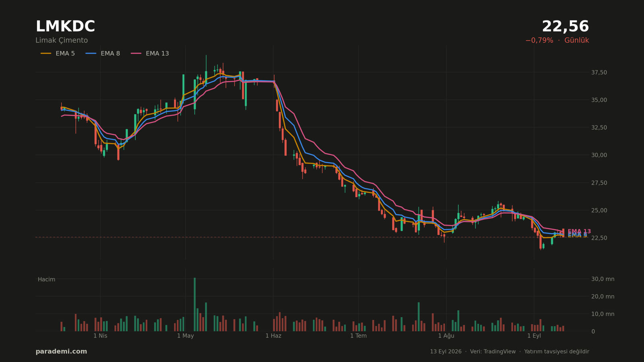This screenshot has height=362, width=644.
Task: Click the 35,00 price axis label
Action: pyautogui.click(x=599, y=100)
